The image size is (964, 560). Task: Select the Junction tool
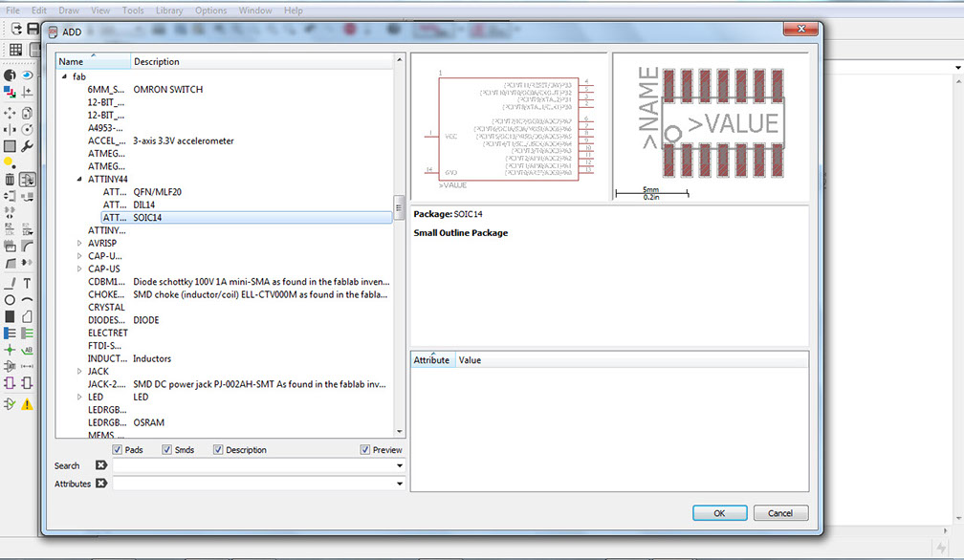point(10,350)
